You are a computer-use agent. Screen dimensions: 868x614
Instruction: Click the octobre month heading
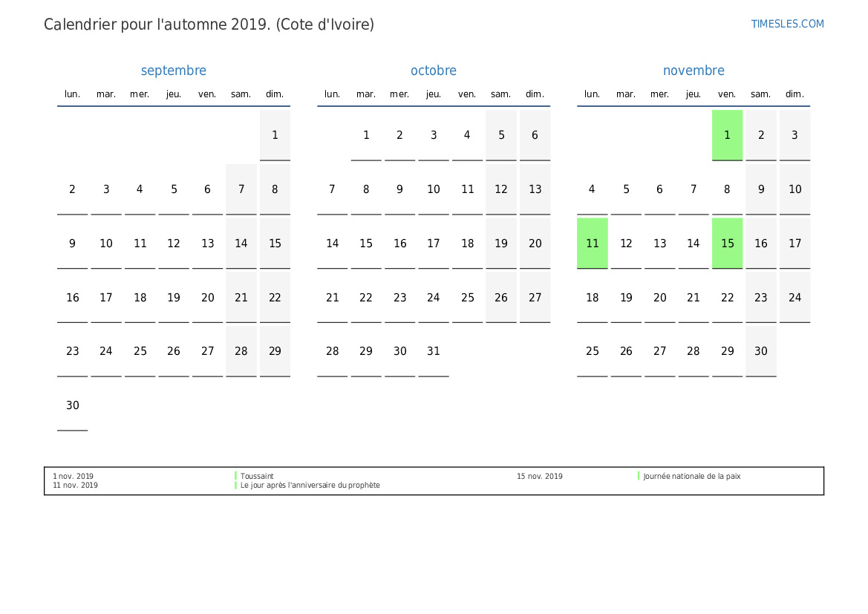point(434,71)
